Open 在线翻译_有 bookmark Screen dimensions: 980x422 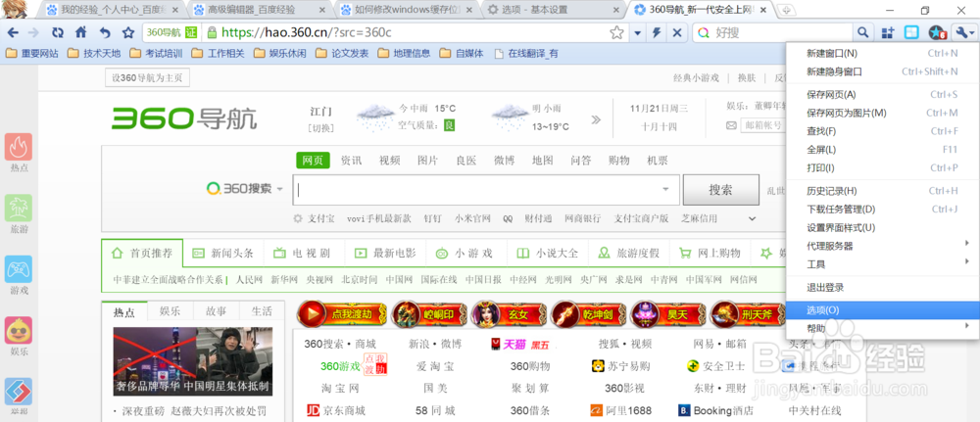click(526, 53)
